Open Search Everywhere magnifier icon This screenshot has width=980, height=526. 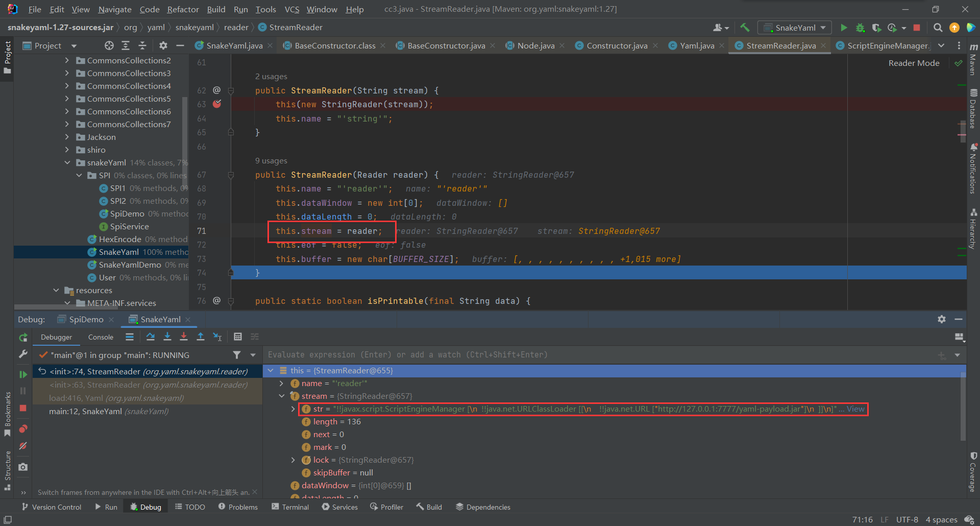coord(938,28)
